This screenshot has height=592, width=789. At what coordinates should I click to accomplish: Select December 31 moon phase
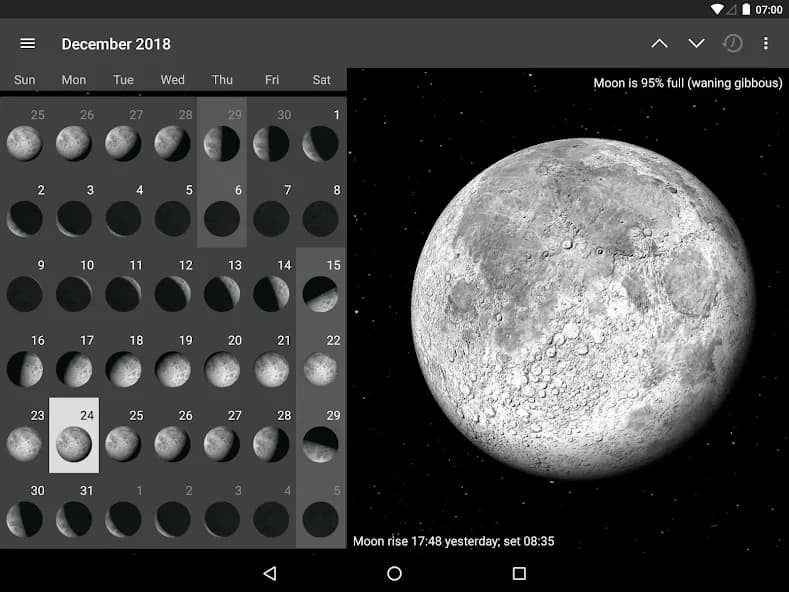[74, 510]
